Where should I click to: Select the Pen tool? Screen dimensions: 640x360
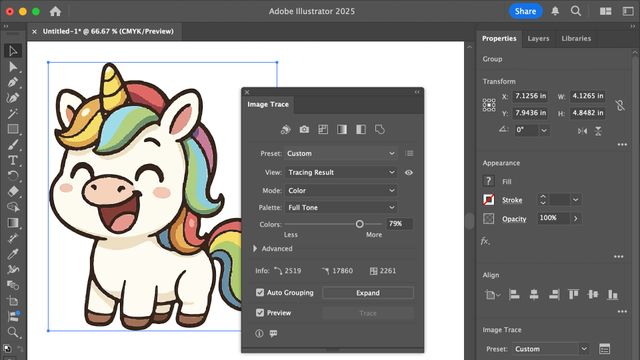pos(13,82)
